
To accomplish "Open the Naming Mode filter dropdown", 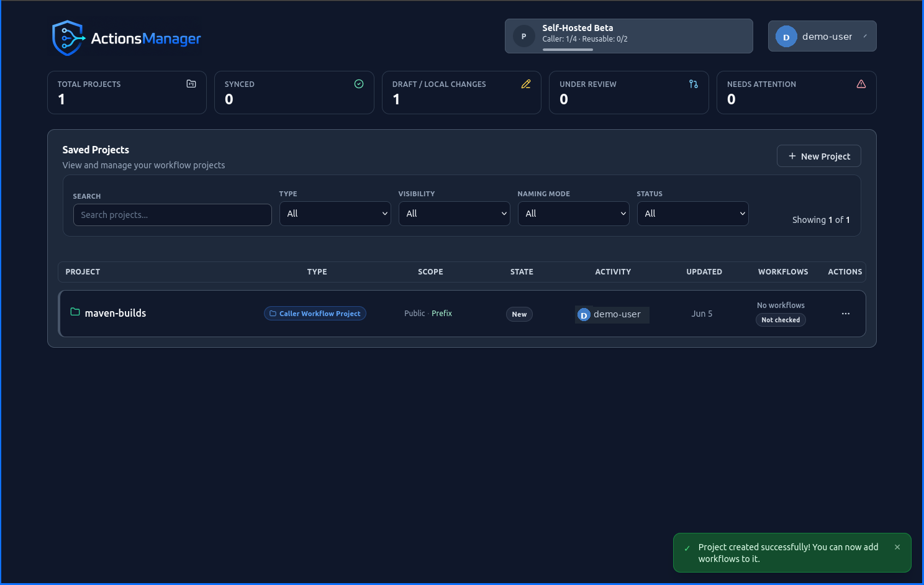I will [574, 214].
